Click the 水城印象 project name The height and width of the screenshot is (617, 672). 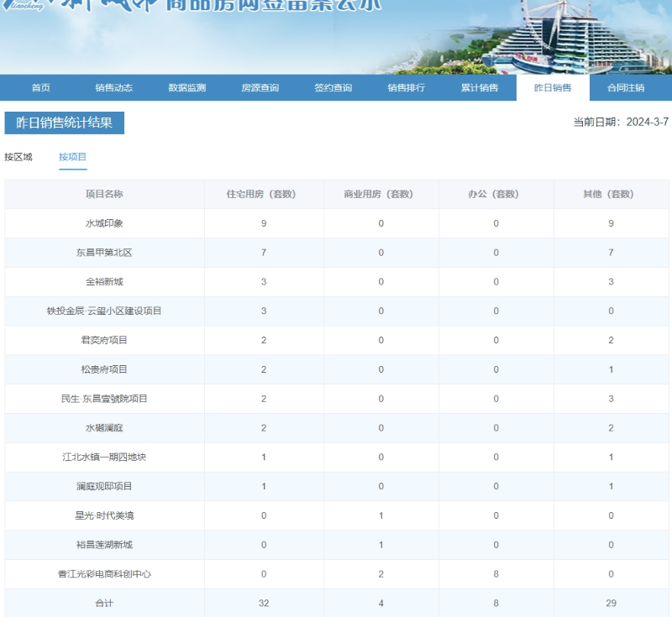click(104, 223)
